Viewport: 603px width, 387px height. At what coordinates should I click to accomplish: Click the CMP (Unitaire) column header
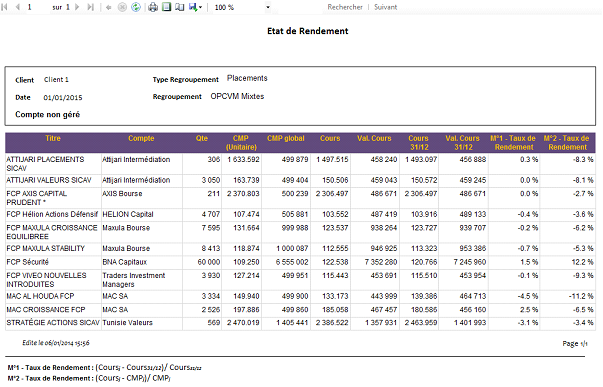[x=241, y=143]
